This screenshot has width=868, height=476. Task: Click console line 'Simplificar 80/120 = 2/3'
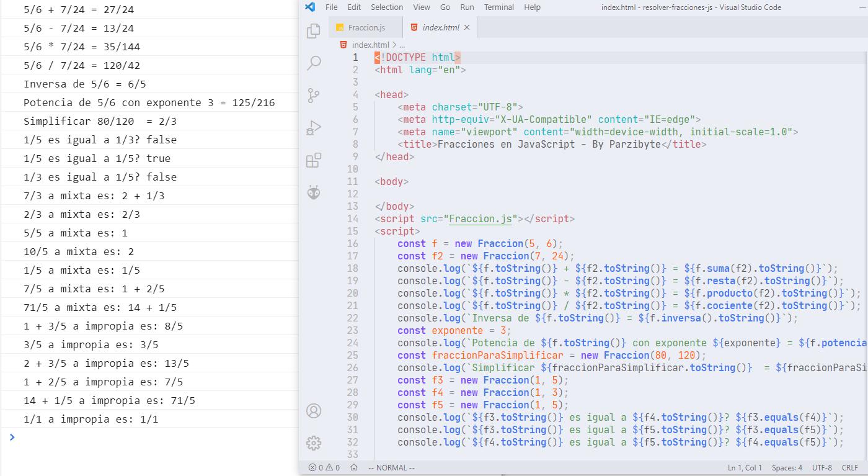[100, 121]
